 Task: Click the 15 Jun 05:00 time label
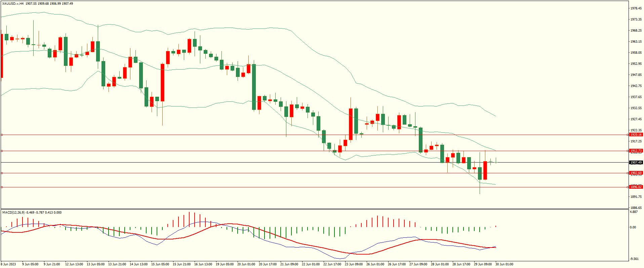pyautogui.click(x=160, y=264)
